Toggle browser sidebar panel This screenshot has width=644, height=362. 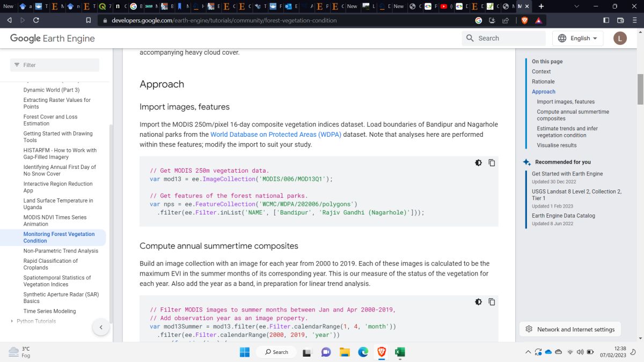click(x=606, y=20)
